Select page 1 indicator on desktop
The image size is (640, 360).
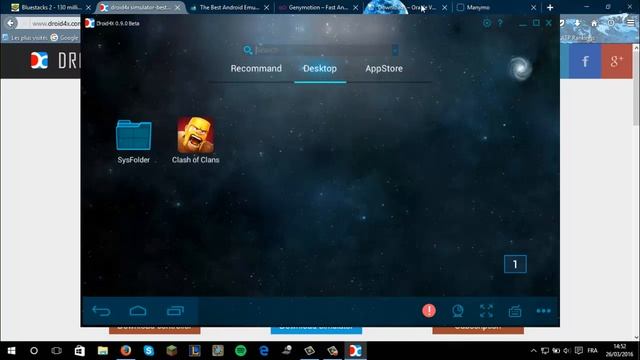(x=515, y=264)
